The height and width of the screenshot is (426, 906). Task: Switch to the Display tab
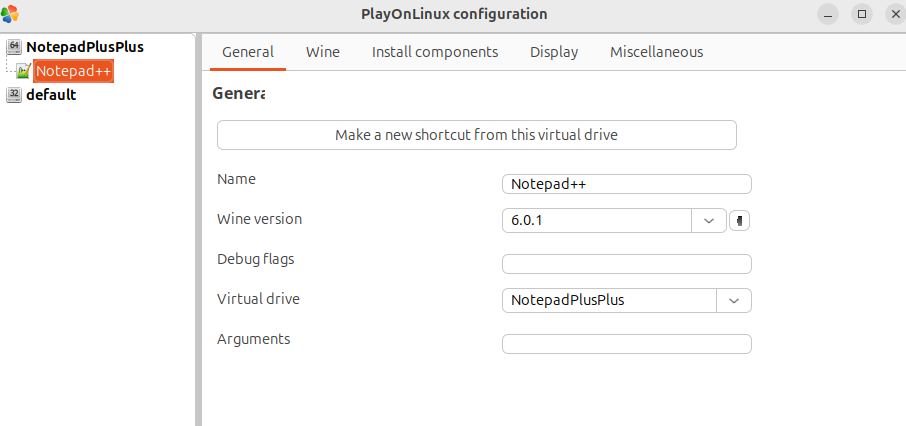tap(554, 52)
